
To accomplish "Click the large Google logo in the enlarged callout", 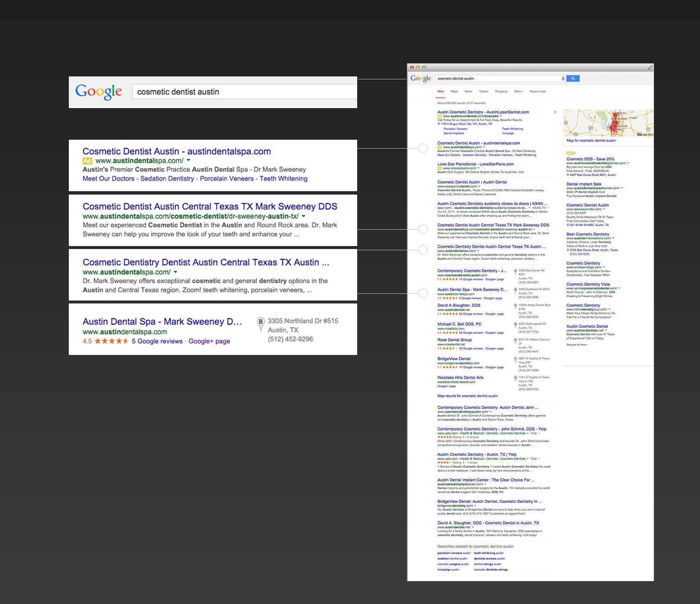I will click(99, 92).
